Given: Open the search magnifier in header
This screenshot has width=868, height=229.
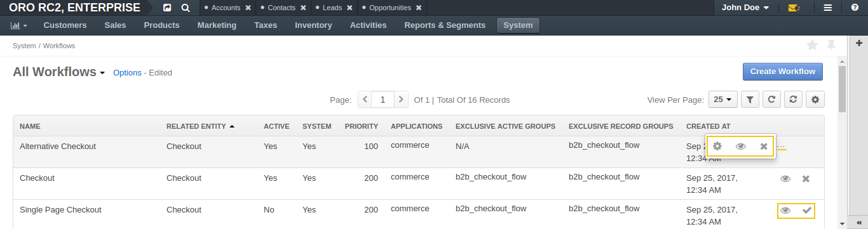Looking at the screenshot, I should (x=185, y=8).
